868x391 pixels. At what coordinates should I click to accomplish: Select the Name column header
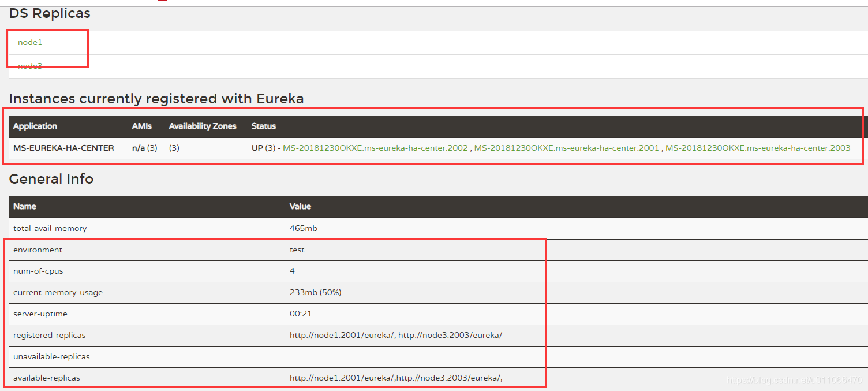coord(25,206)
